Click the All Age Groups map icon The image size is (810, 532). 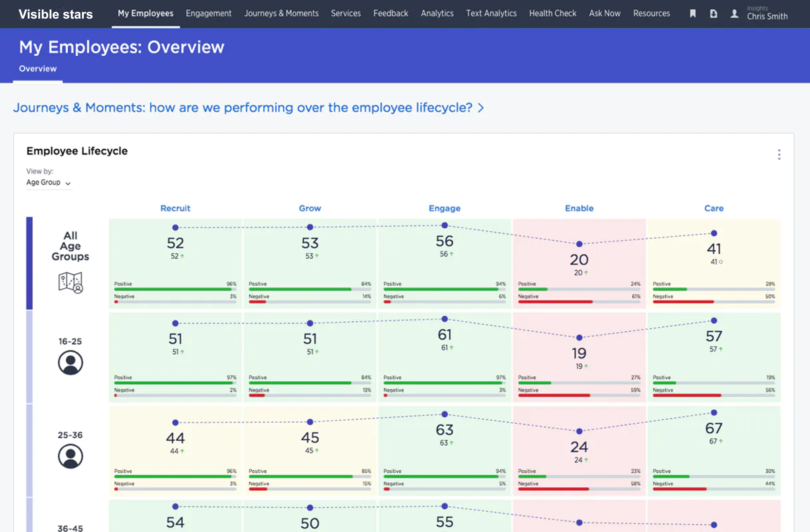coord(70,282)
